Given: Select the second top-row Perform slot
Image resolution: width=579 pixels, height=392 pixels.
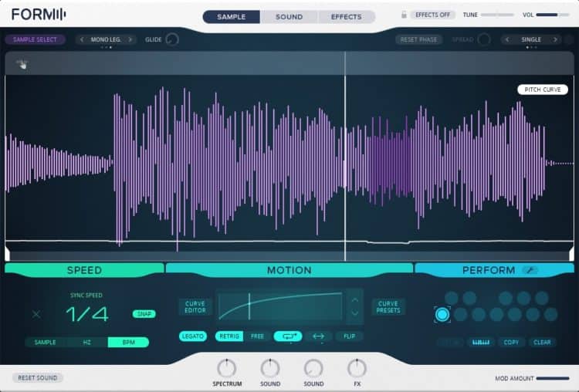Looking at the screenshot, I should (x=469, y=298).
